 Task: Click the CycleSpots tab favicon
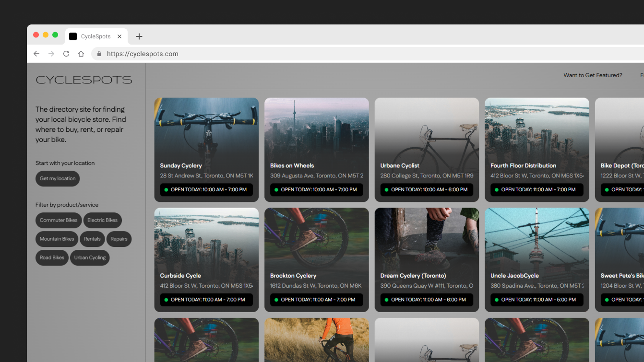(x=73, y=36)
